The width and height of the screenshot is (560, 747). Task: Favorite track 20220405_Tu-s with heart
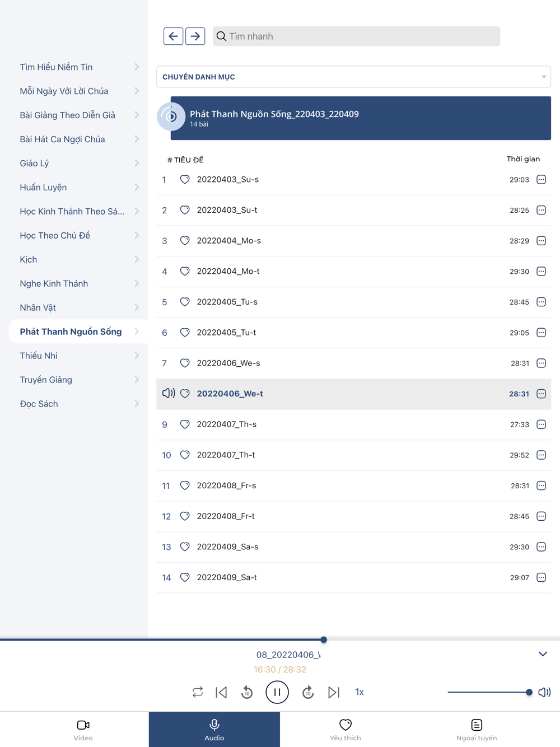pos(185,302)
